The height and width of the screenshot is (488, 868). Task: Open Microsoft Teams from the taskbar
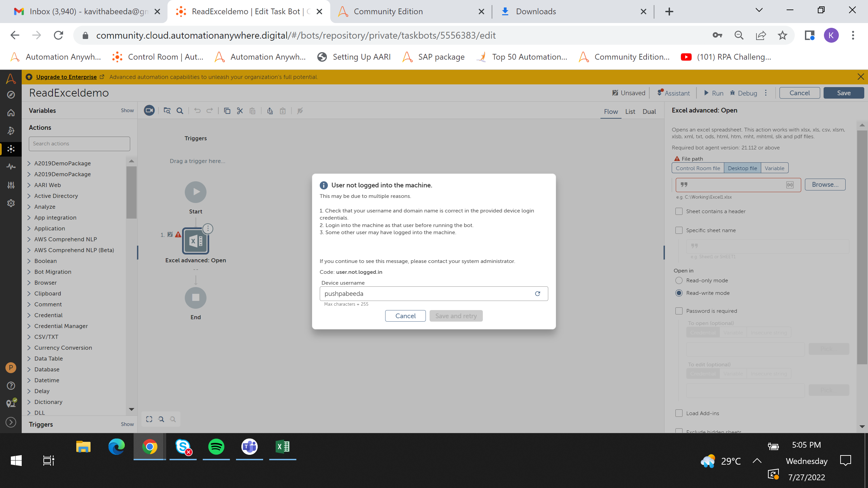point(249,447)
